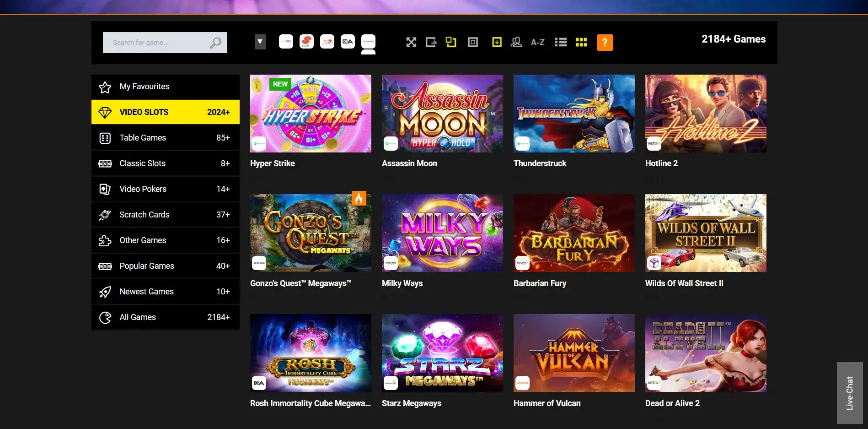This screenshot has width=868, height=429.
Task: Open the Gonzo's Quest Megaways thumbnail
Action: 311,233
